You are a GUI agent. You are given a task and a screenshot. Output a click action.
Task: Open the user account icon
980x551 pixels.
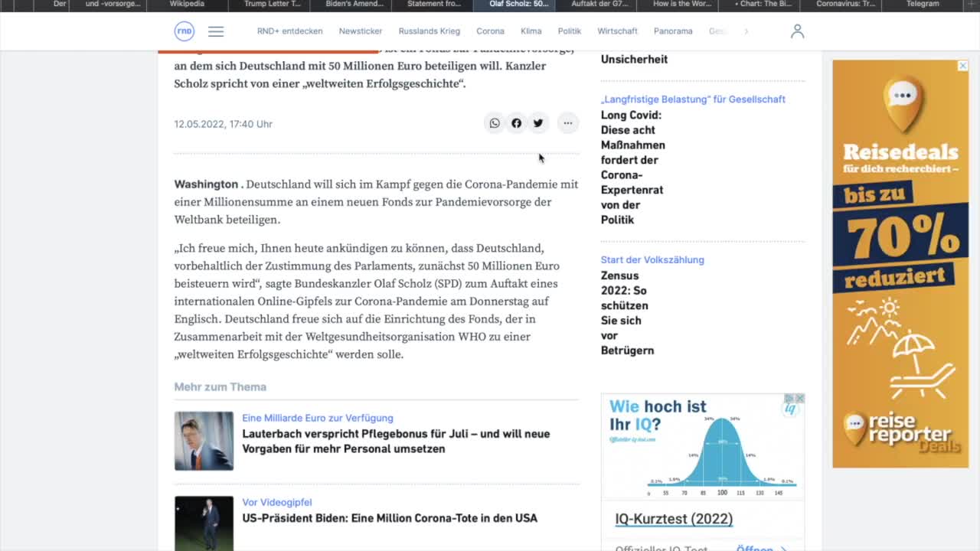(x=797, y=31)
